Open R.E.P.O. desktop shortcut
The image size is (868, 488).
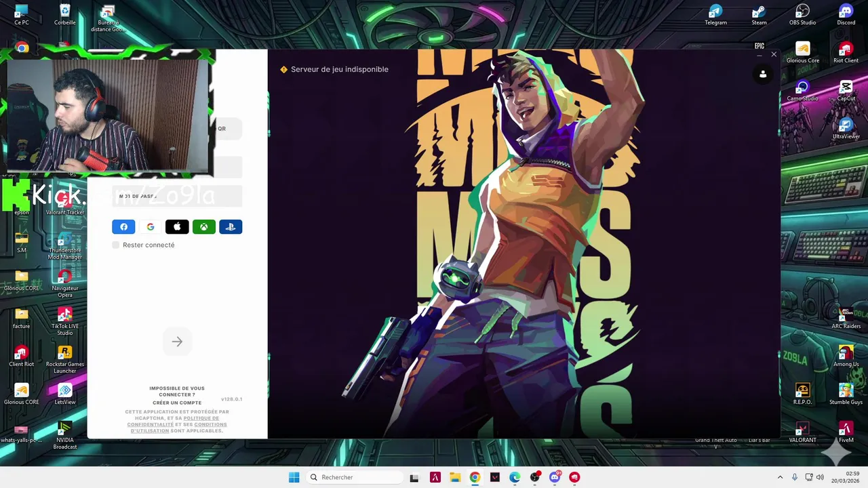point(802,394)
